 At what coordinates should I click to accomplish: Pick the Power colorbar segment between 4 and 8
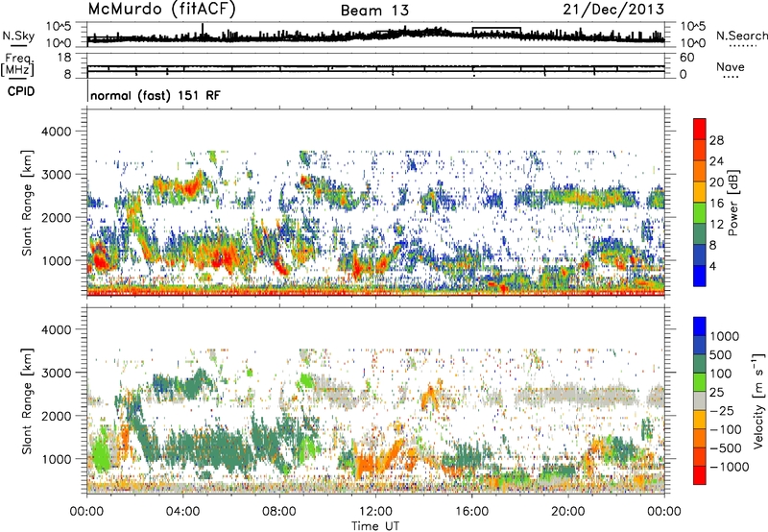pyautogui.click(x=700, y=255)
